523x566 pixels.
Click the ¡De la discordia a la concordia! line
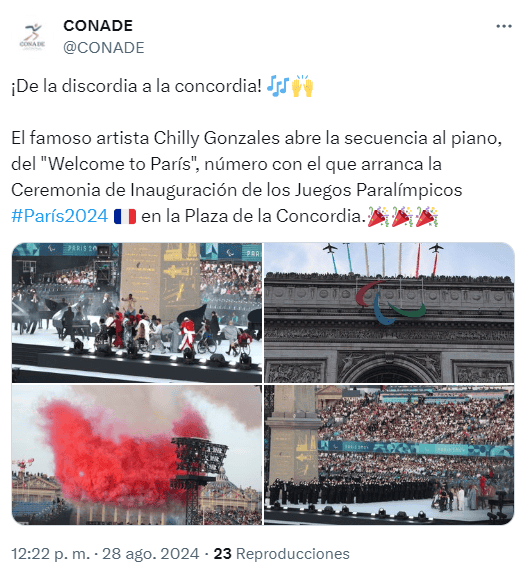pyautogui.click(x=136, y=87)
